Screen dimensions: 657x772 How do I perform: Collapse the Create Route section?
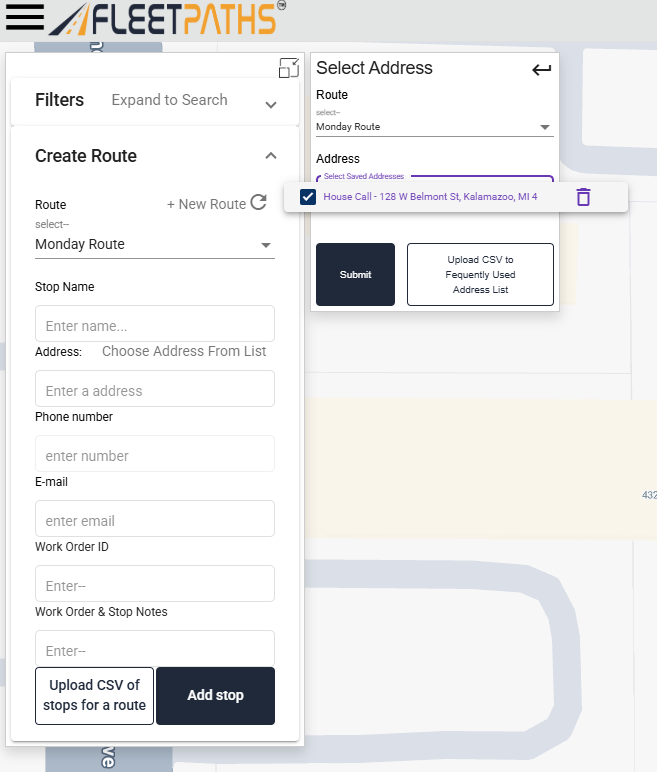click(271, 156)
